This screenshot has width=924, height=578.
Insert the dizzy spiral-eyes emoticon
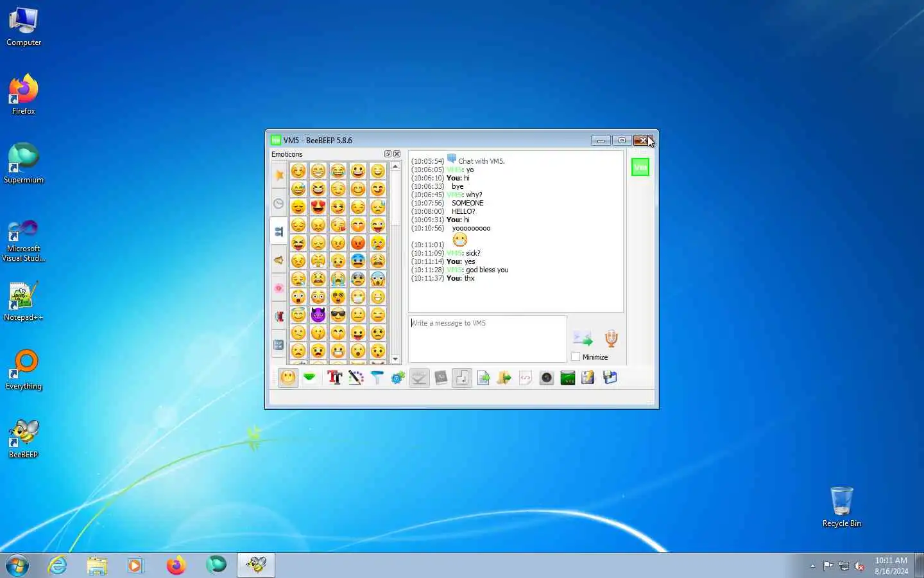[x=338, y=297]
